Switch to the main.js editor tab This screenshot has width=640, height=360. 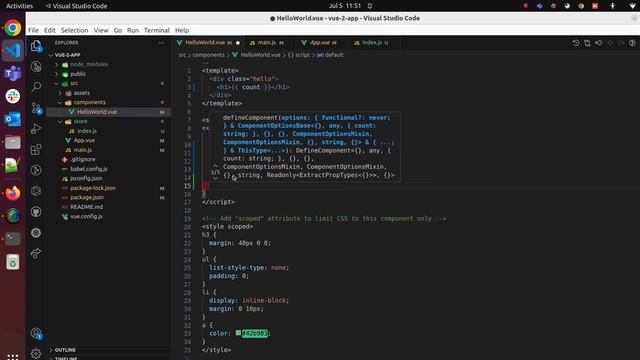coord(270,42)
